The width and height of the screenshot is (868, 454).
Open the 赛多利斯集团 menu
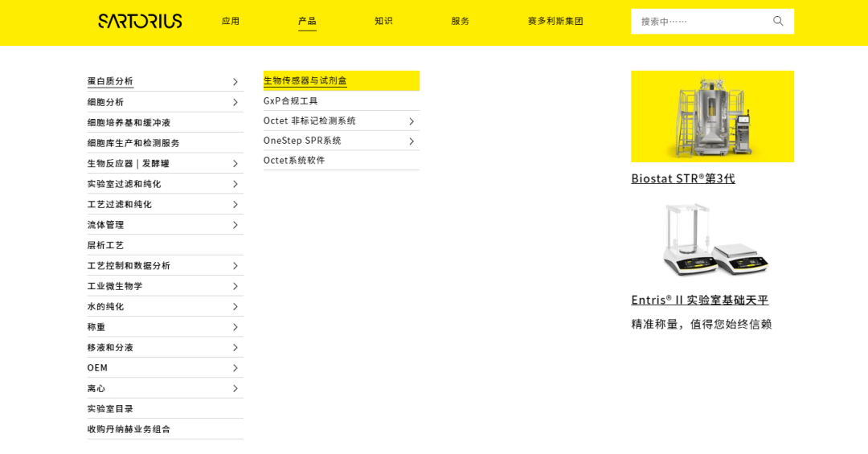555,21
